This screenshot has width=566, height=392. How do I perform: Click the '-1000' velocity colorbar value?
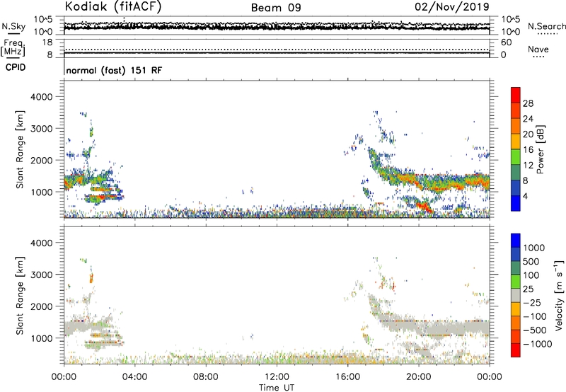coord(538,344)
